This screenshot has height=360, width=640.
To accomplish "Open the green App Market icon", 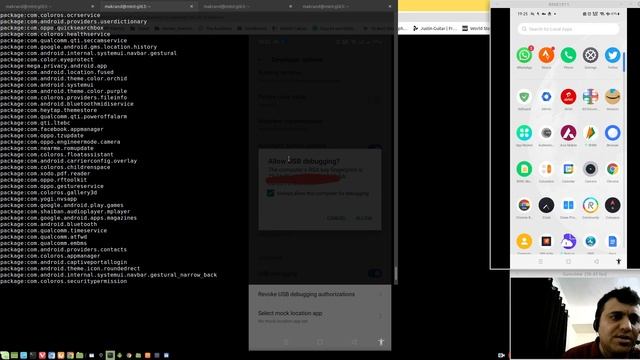I will point(524,133).
